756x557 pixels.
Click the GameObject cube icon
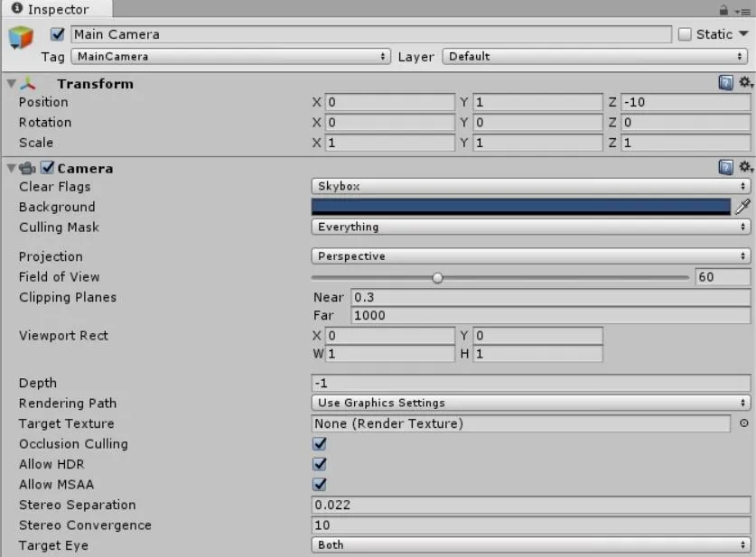[x=21, y=37]
